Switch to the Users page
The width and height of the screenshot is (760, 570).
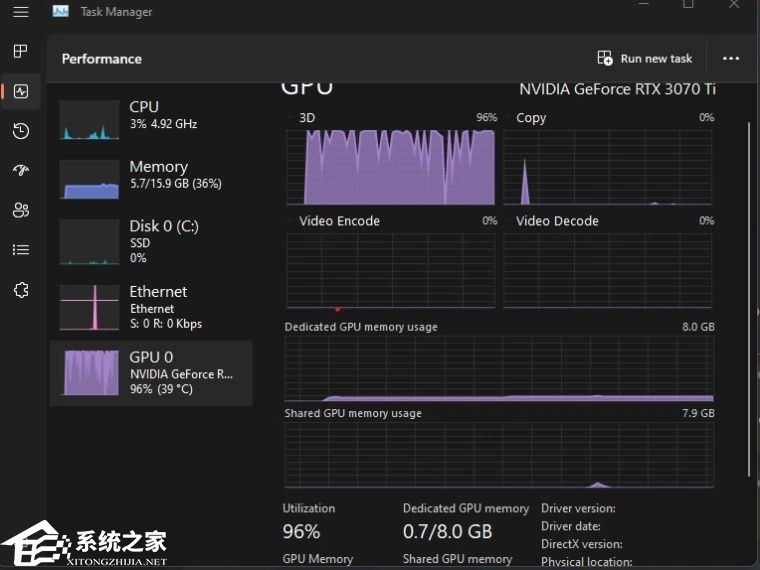(20, 210)
